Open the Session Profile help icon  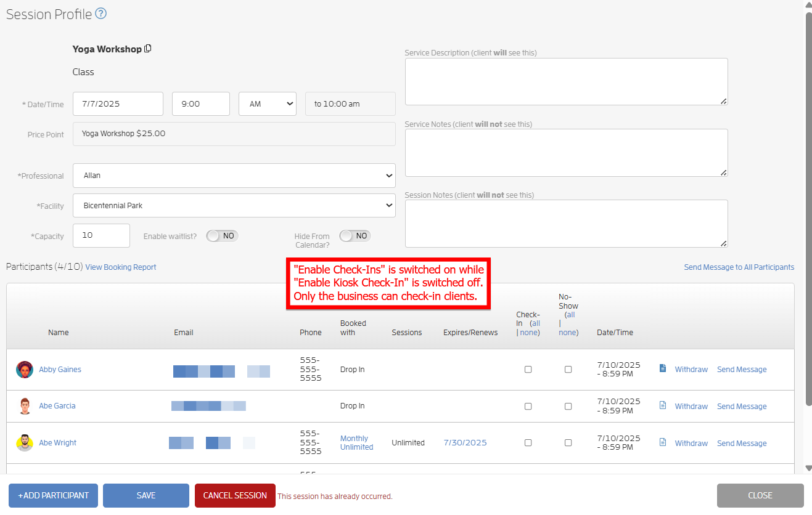pyautogui.click(x=101, y=14)
